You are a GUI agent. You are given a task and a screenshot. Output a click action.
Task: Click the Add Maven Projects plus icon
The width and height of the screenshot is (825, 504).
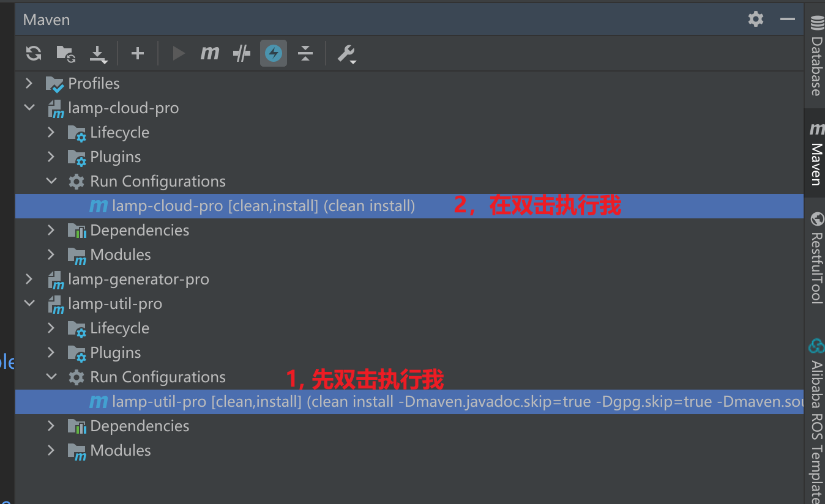[x=138, y=54]
